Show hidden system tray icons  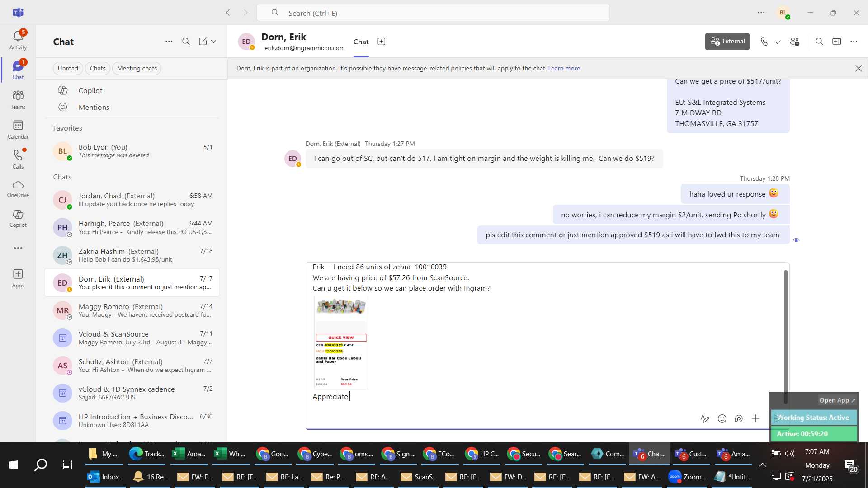click(x=762, y=465)
